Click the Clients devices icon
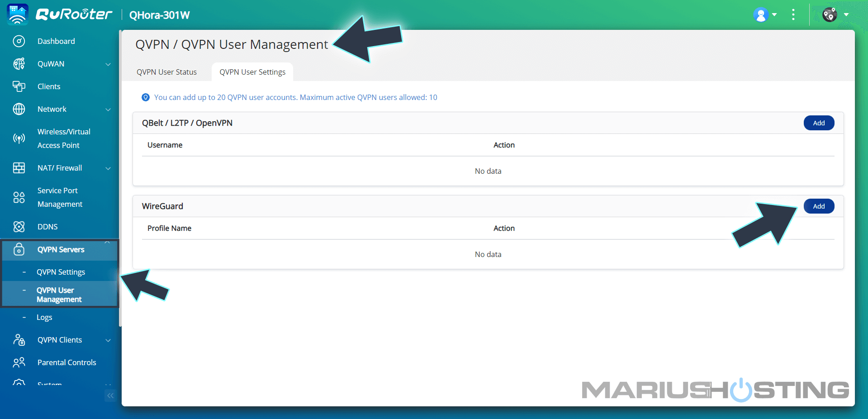Image resolution: width=868 pixels, height=419 pixels. (19, 86)
